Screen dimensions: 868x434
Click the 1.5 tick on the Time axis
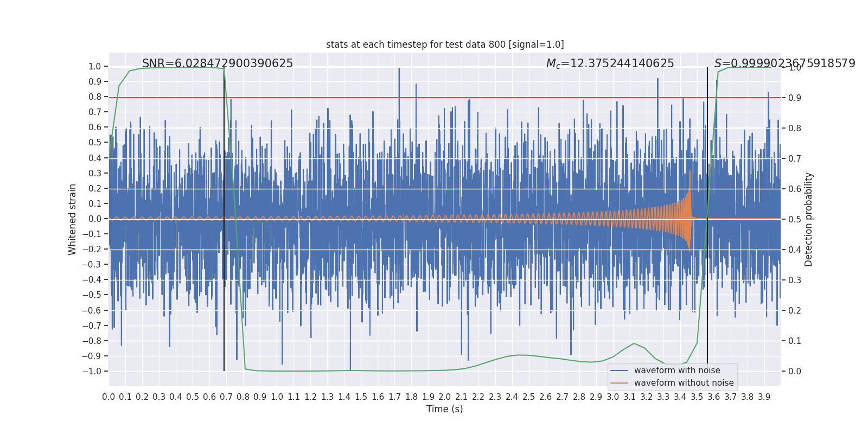pos(361,397)
